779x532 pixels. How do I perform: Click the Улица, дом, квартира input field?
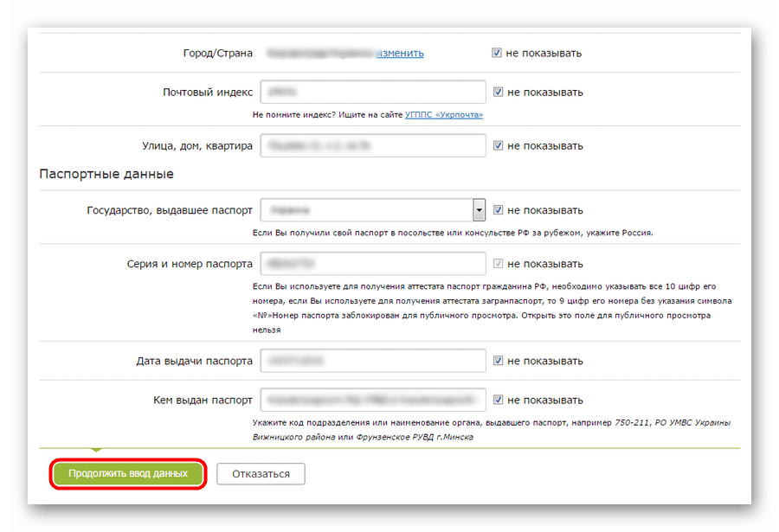pos(372,145)
